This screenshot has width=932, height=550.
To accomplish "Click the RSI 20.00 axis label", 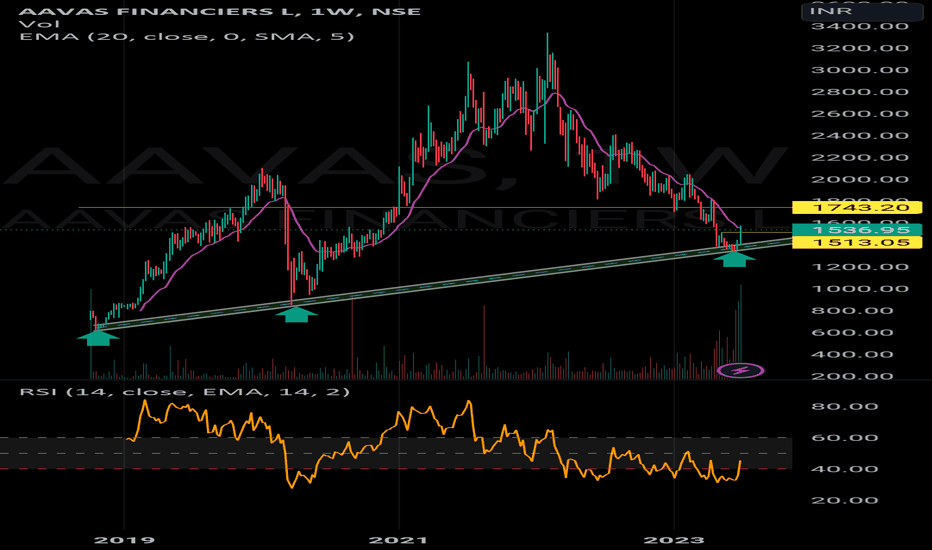I will tap(845, 501).
